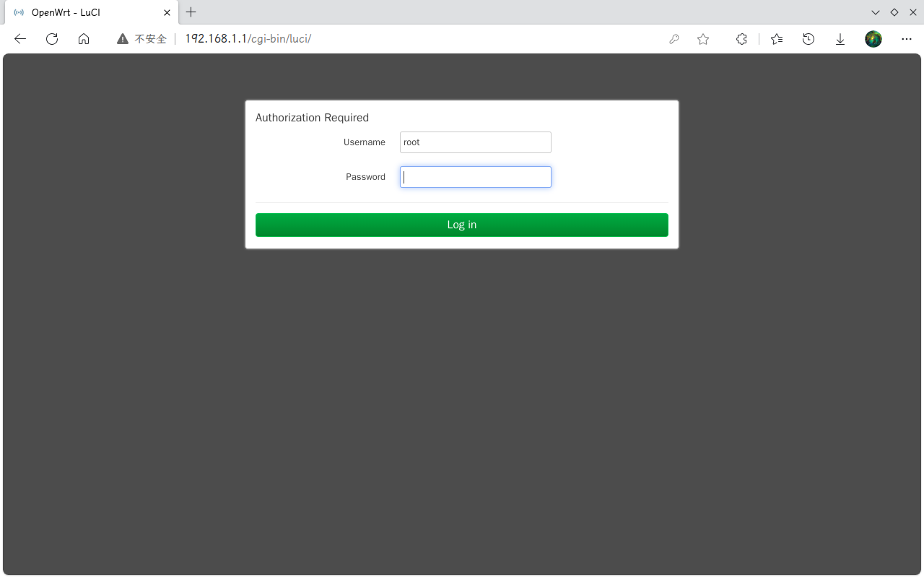Viewport: 924px width, 578px height.
Task: Click the browser profile avatar
Action: (x=873, y=39)
